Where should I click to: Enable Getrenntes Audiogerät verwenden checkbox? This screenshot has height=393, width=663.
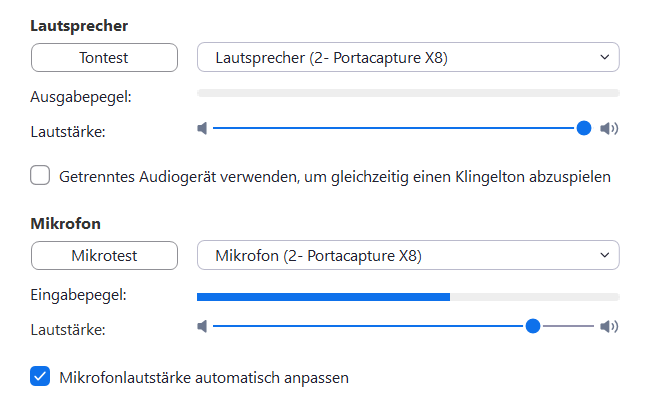click(40, 175)
